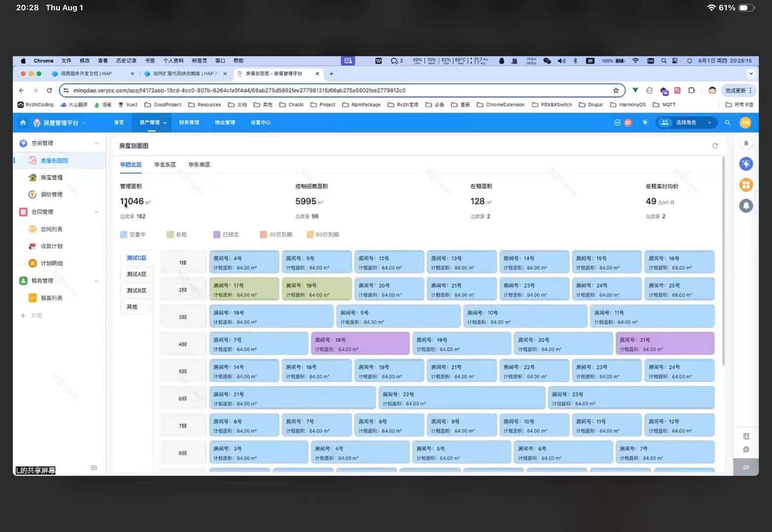The height and width of the screenshot is (532, 772).
Task: Click the WeChat icon in macOS menu bar
Action: tap(547, 61)
